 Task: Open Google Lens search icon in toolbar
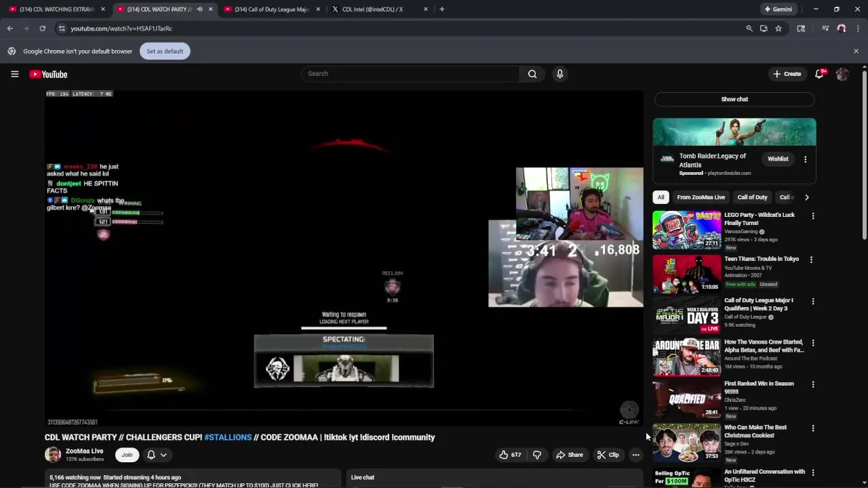click(801, 28)
